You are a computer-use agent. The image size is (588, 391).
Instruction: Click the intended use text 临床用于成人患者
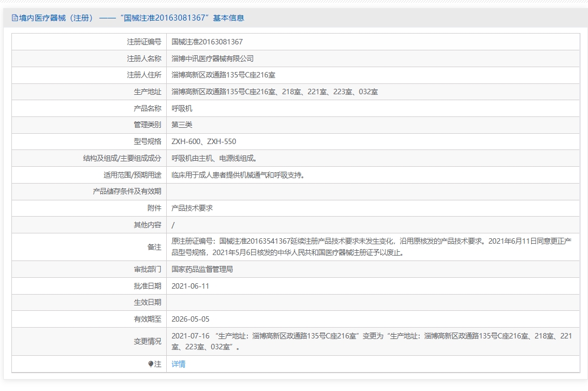coord(238,175)
